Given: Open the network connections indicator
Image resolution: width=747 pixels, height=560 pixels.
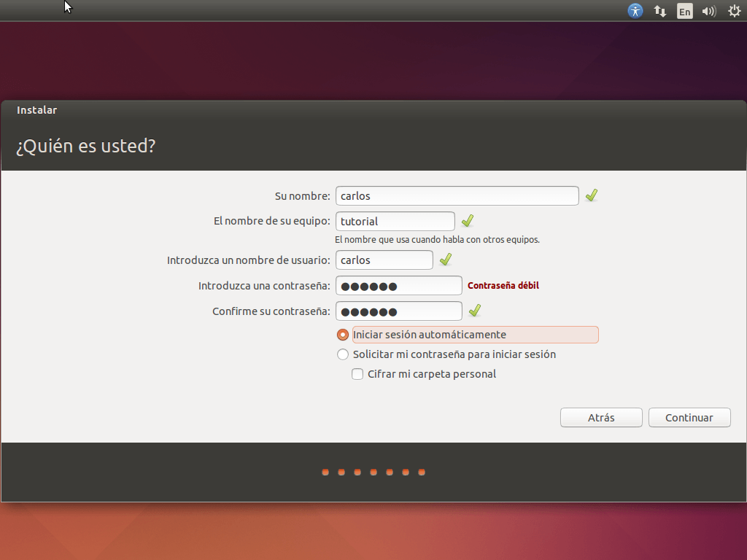Looking at the screenshot, I should pyautogui.click(x=659, y=11).
